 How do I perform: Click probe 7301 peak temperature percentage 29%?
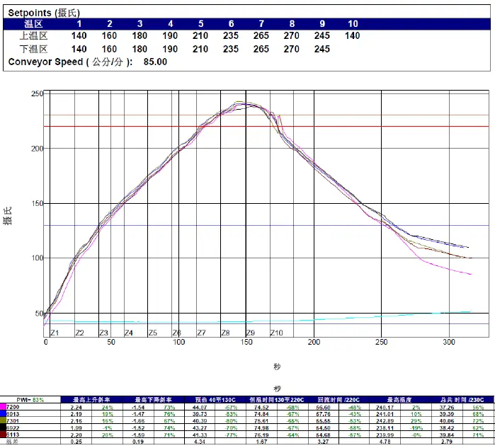tap(416, 421)
